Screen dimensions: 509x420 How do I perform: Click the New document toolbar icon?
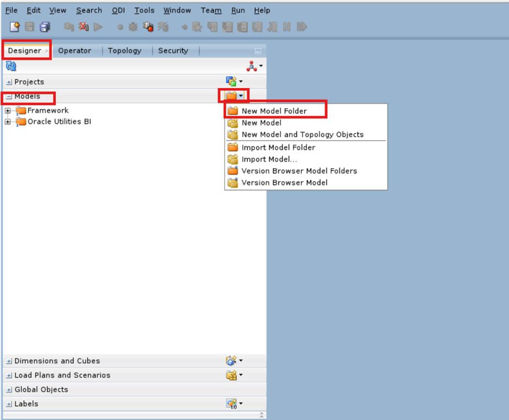(14, 26)
